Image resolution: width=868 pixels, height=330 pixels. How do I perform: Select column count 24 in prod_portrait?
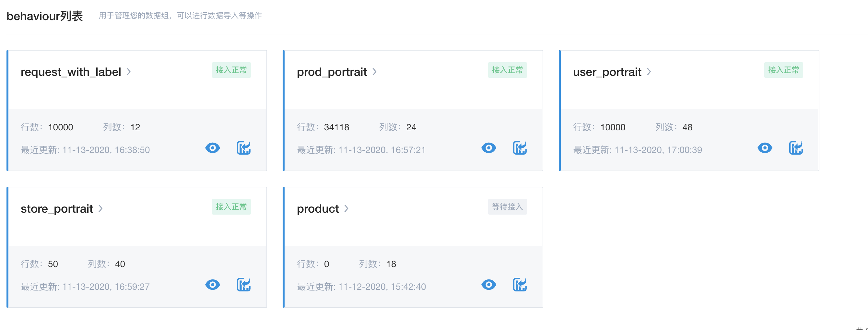pos(411,127)
